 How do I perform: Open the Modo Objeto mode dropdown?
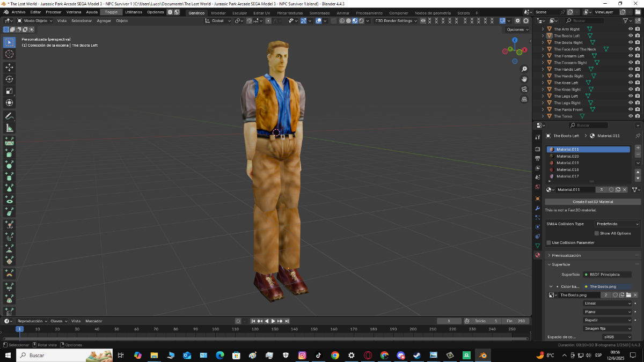click(x=35, y=21)
